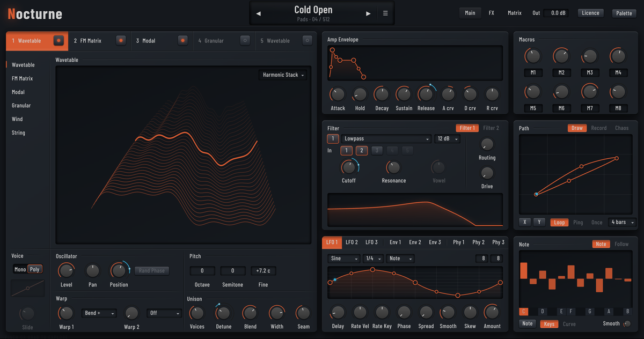
Task: Toggle power for layer 1 Wavetable
Action: tap(58, 40)
